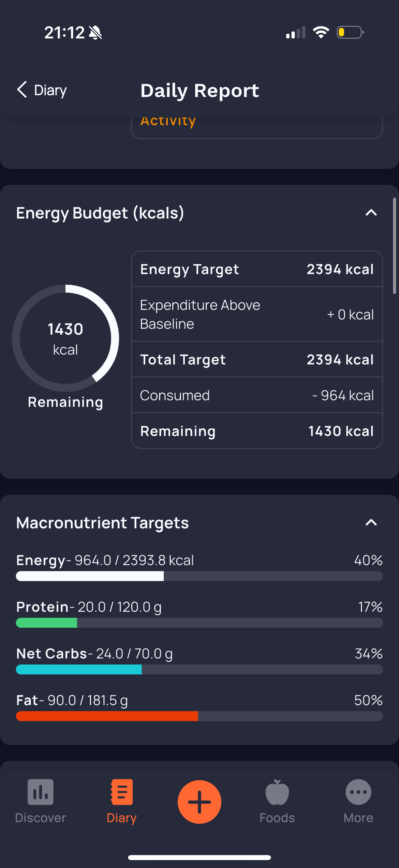This screenshot has width=399, height=868.
Task: Tap the Activity label
Action: coord(168,121)
